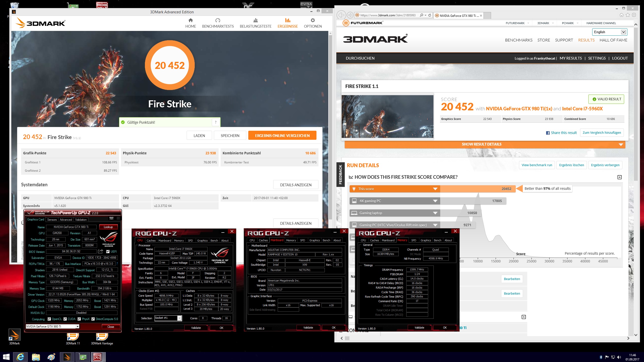Click the browser refresh icon

pos(430,15)
